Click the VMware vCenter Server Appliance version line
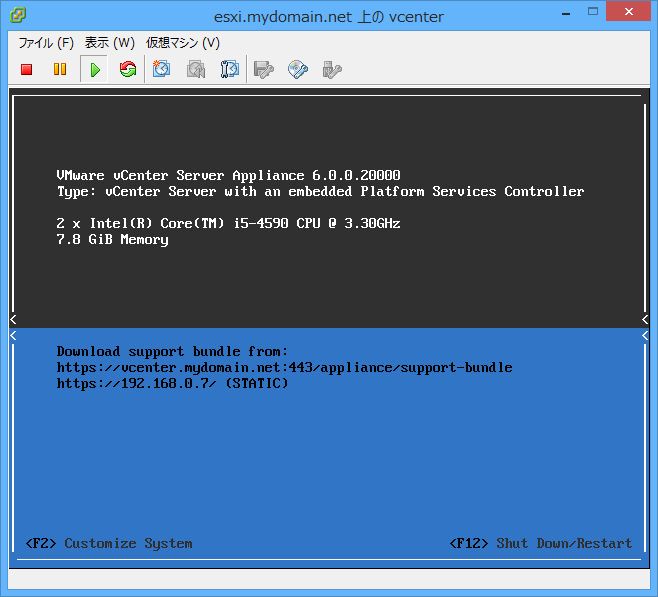The width and height of the screenshot is (658, 597). pos(229,175)
